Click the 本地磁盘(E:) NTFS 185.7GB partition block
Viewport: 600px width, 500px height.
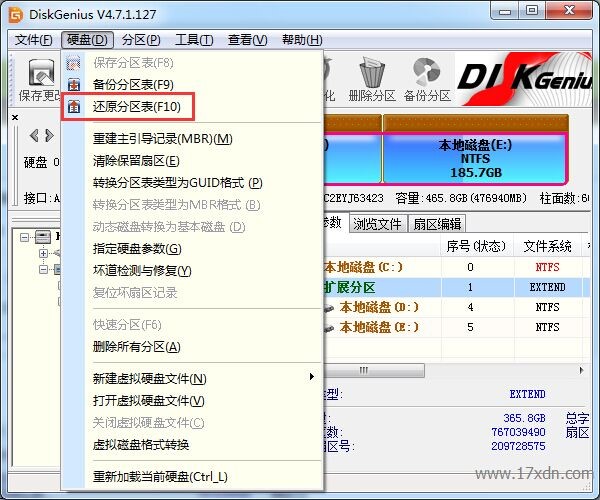pos(475,158)
